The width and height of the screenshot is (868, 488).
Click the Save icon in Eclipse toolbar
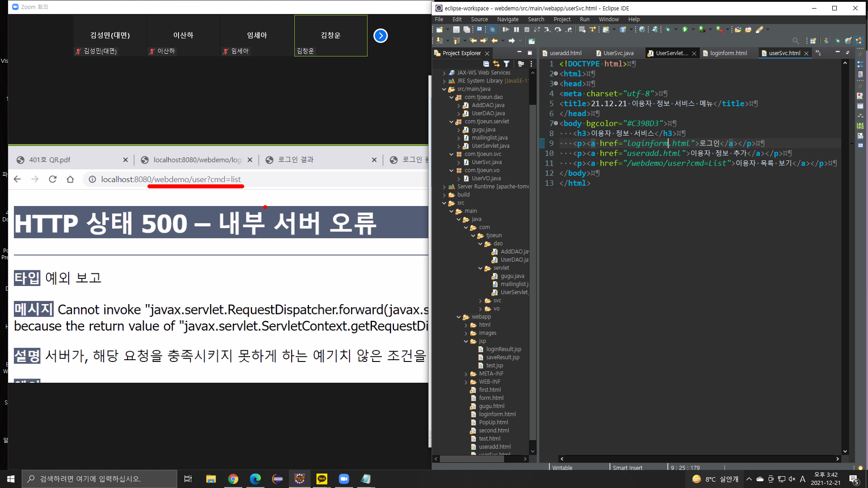coord(456,29)
